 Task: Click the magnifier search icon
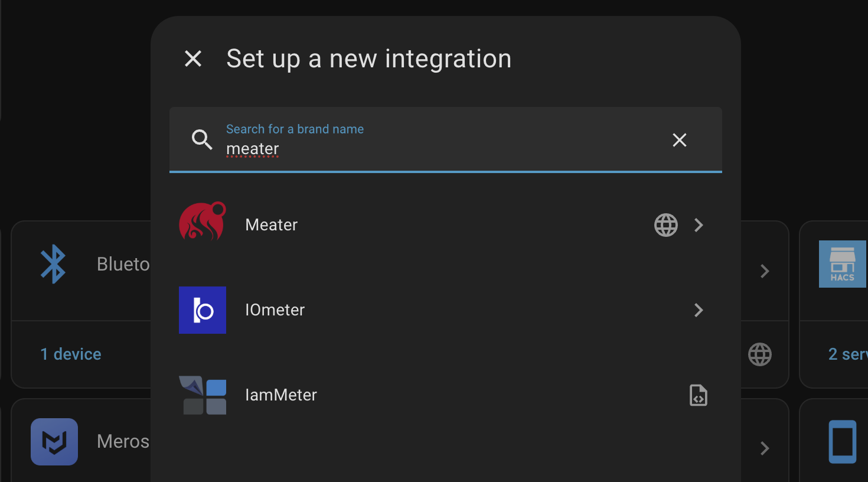tap(202, 139)
